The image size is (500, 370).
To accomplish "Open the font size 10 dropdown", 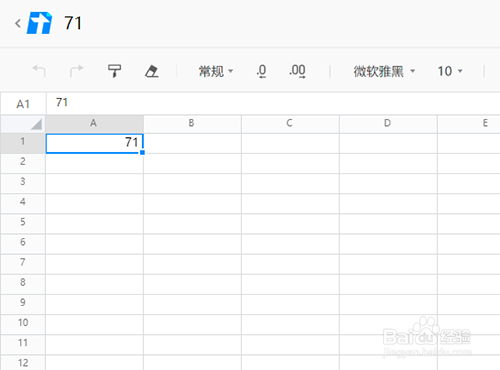I will coord(450,71).
